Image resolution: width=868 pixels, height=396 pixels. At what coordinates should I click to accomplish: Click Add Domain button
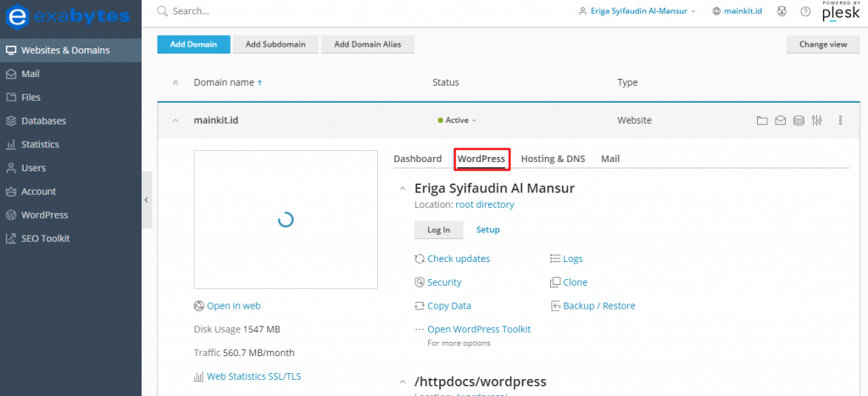pyautogui.click(x=193, y=44)
